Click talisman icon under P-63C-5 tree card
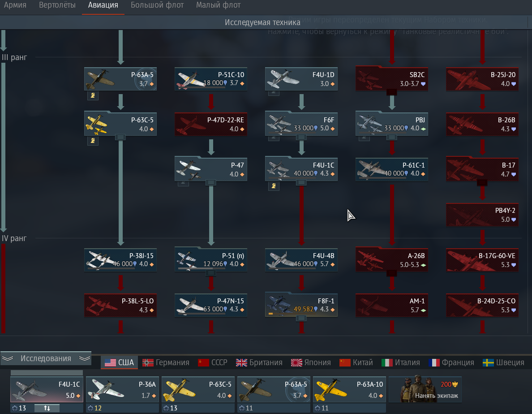This screenshot has height=414, width=532. (93, 141)
